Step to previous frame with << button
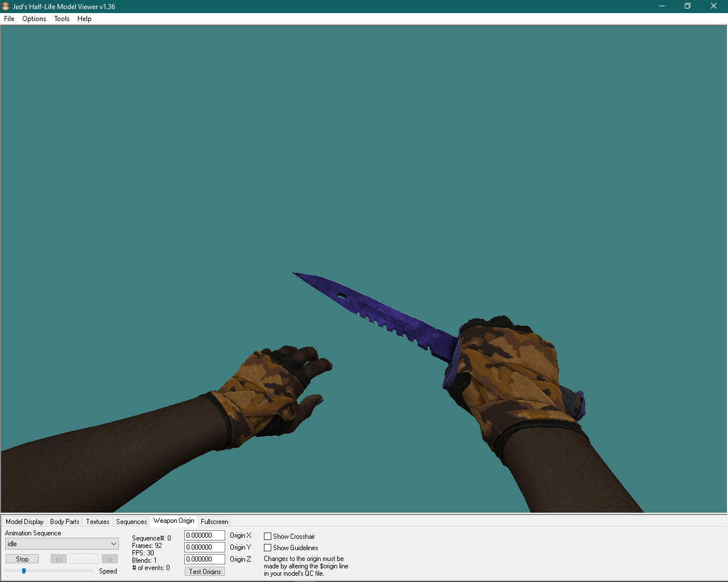 pyautogui.click(x=59, y=559)
